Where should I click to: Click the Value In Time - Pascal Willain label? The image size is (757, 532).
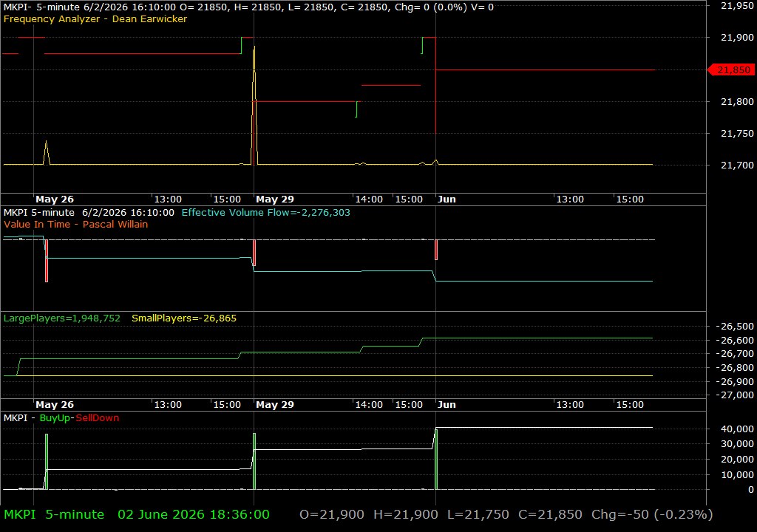[x=76, y=224]
